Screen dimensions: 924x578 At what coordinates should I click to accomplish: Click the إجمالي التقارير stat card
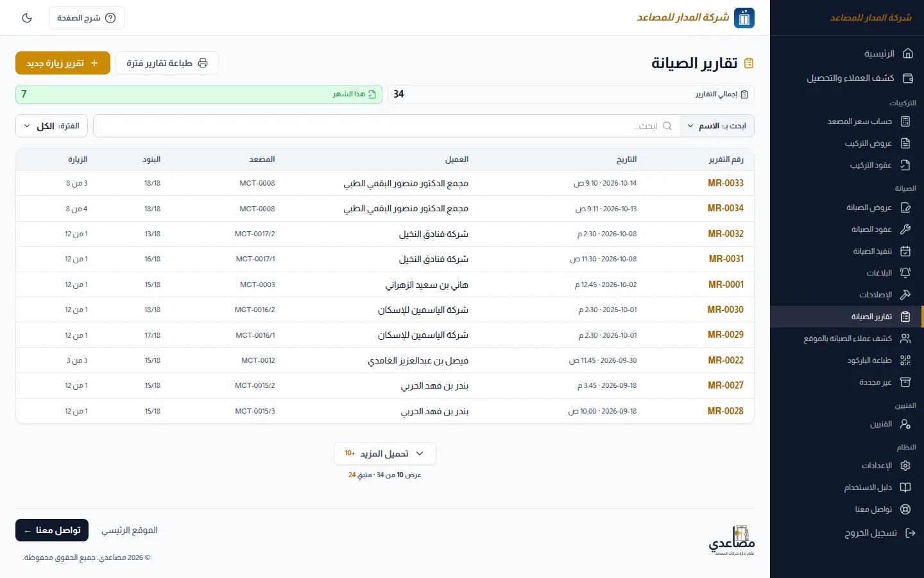click(571, 94)
